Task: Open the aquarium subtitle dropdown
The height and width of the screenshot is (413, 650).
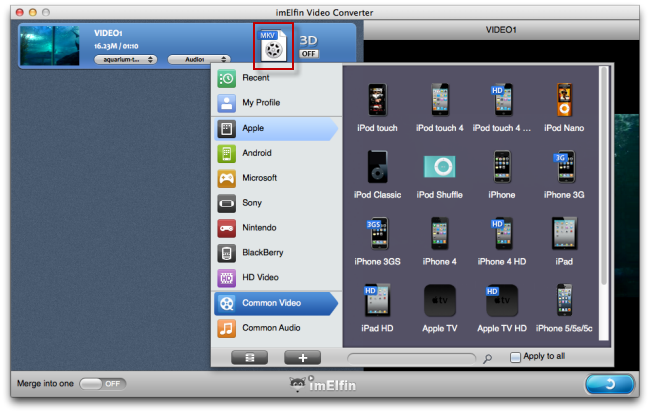Action: pyautogui.click(x=126, y=60)
